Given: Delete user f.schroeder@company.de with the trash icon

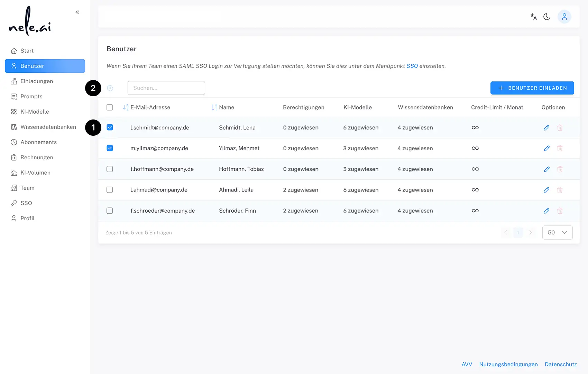Looking at the screenshot, I should 560,211.
